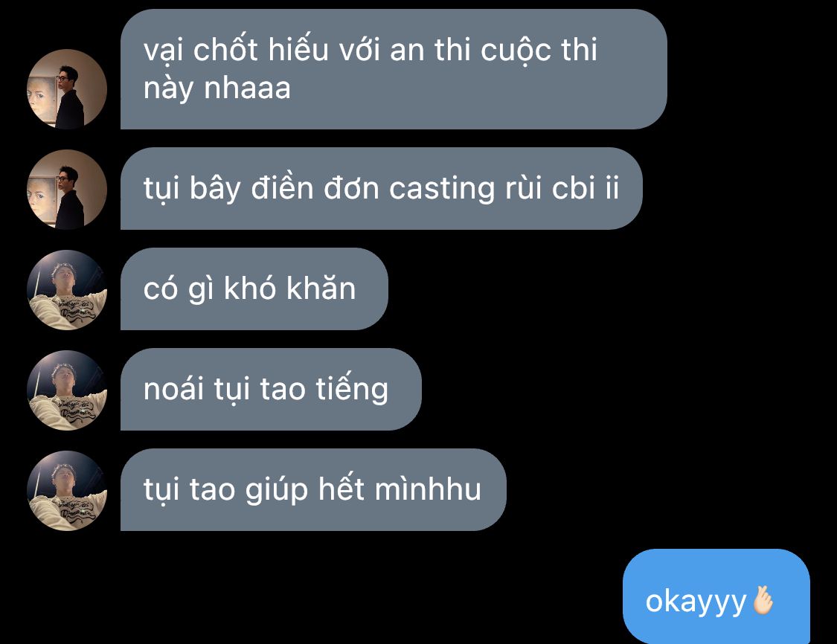
Task: Select the 'tụi tao giúp hết mìnhhu' bubble
Action: 313,489
